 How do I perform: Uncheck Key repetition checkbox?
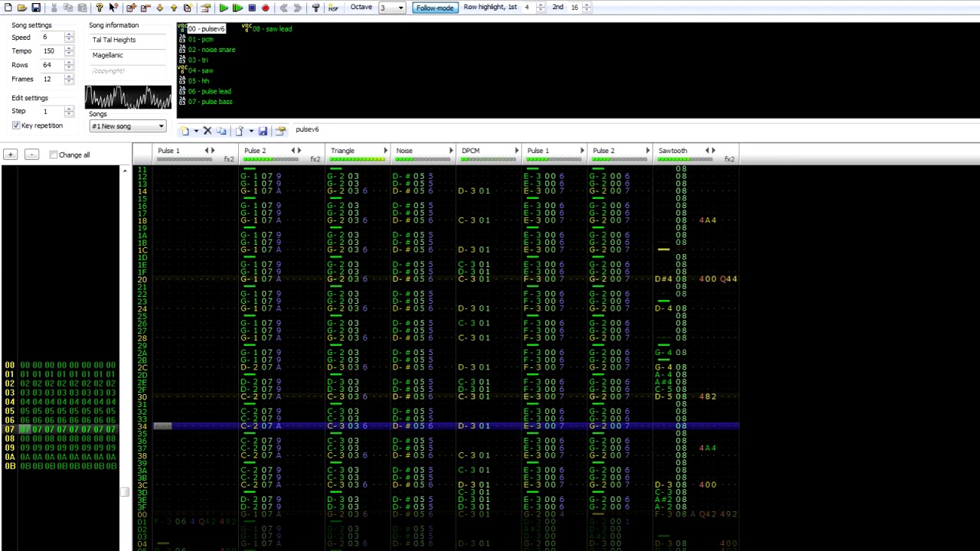click(16, 126)
